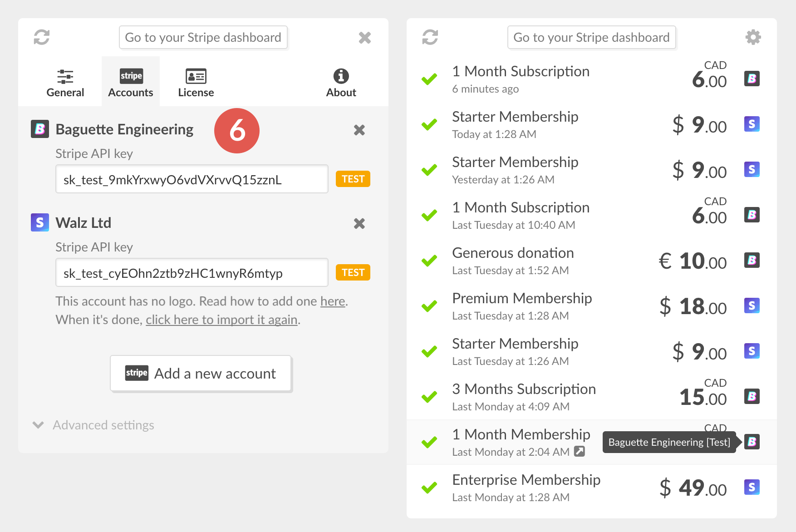Open 1 Month Subscription from Last Tuesday 10:40 AM
796x532 pixels.
pos(592,215)
